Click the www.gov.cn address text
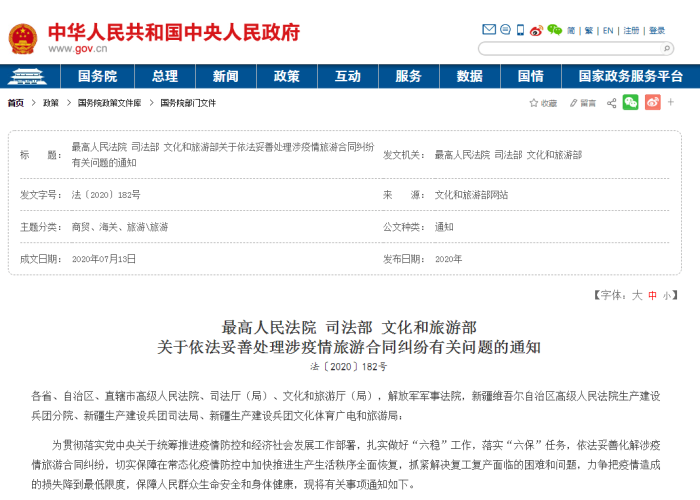The width and height of the screenshot is (700, 500). (x=78, y=49)
